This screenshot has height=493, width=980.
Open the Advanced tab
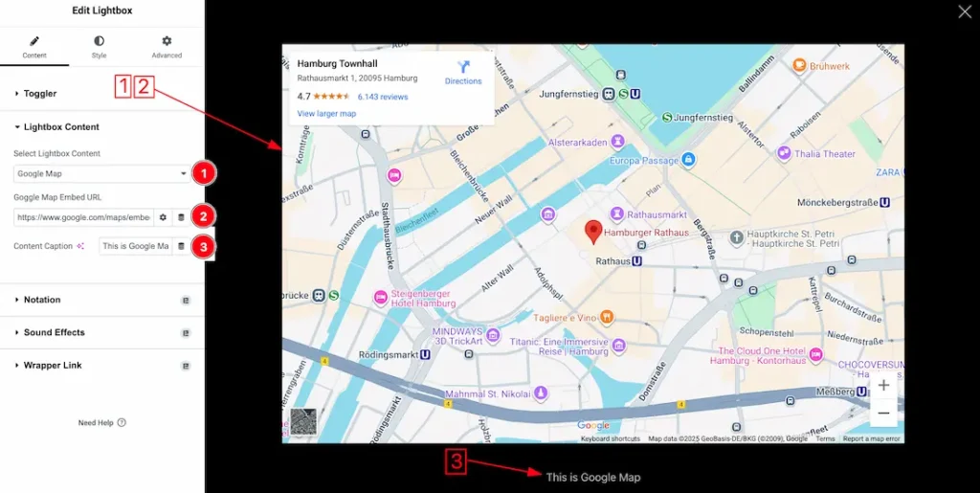coord(167,48)
